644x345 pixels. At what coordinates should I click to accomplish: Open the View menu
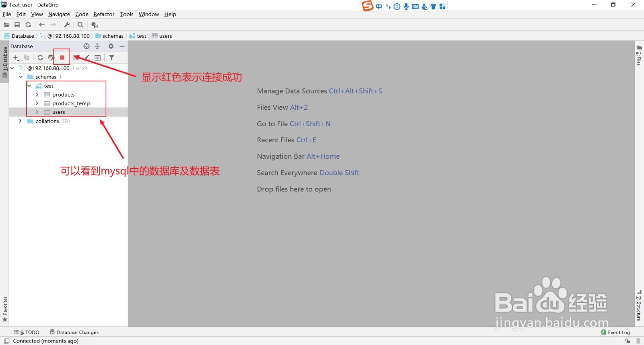coord(37,14)
